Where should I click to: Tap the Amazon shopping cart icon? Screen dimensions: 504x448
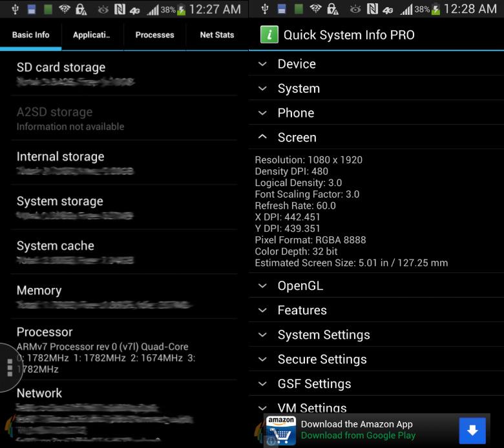pos(280,431)
